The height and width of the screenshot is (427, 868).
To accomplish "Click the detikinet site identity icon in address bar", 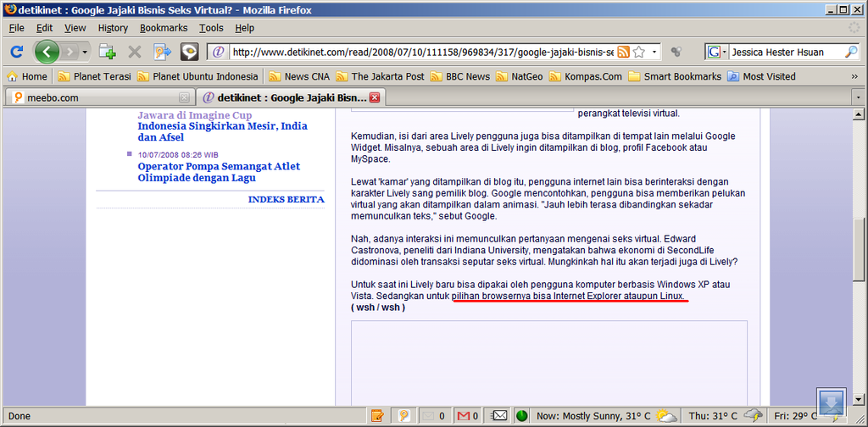I will (x=219, y=52).
